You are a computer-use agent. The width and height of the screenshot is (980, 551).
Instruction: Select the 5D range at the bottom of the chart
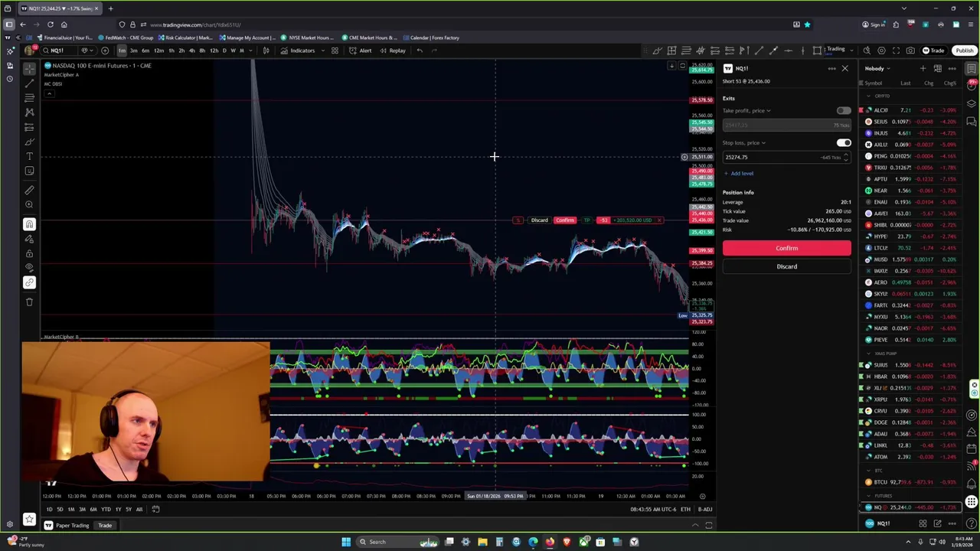[60, 510]
